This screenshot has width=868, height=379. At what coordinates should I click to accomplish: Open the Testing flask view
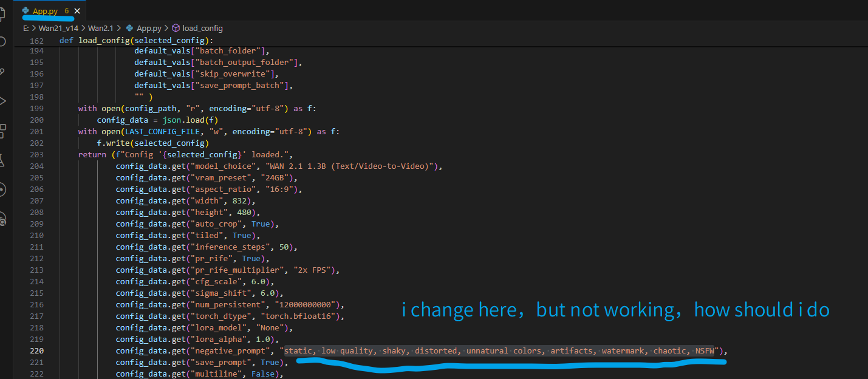[x=2, y=160]
